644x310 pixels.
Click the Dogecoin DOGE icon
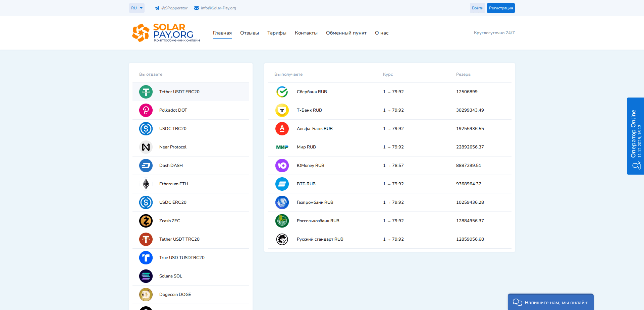(x=146, y=294)
